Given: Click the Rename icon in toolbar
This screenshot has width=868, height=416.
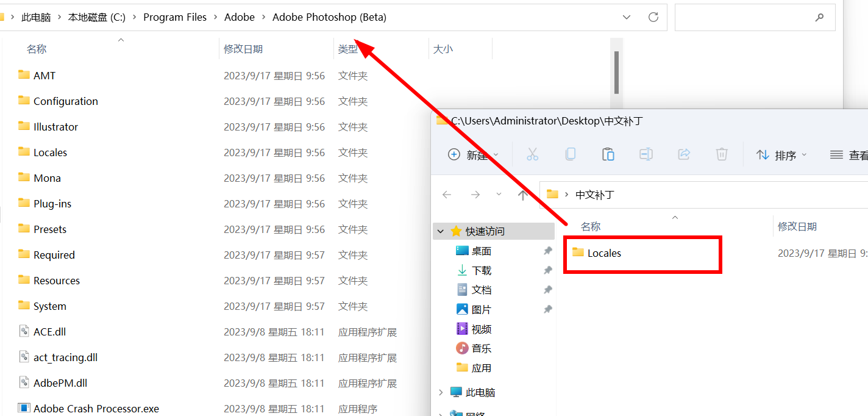Looking at the screenshot, I should pyautogui.click(x=646, y=155).
